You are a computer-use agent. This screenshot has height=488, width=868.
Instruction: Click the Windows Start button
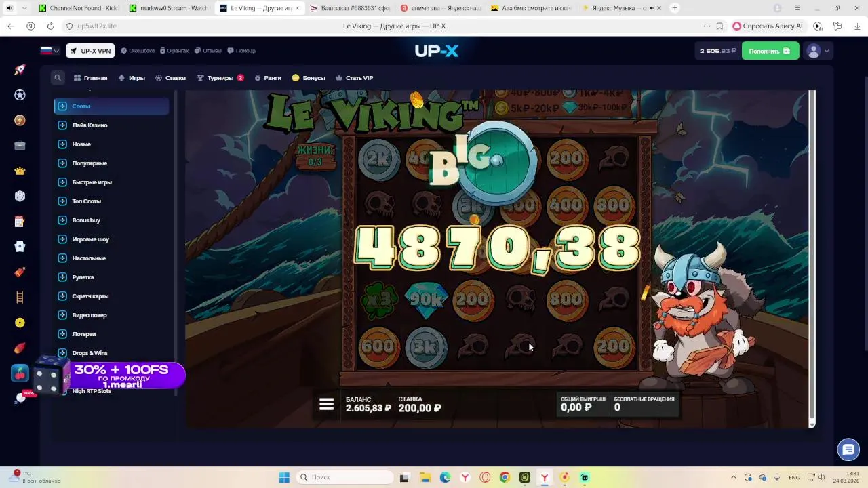(284, 477)
